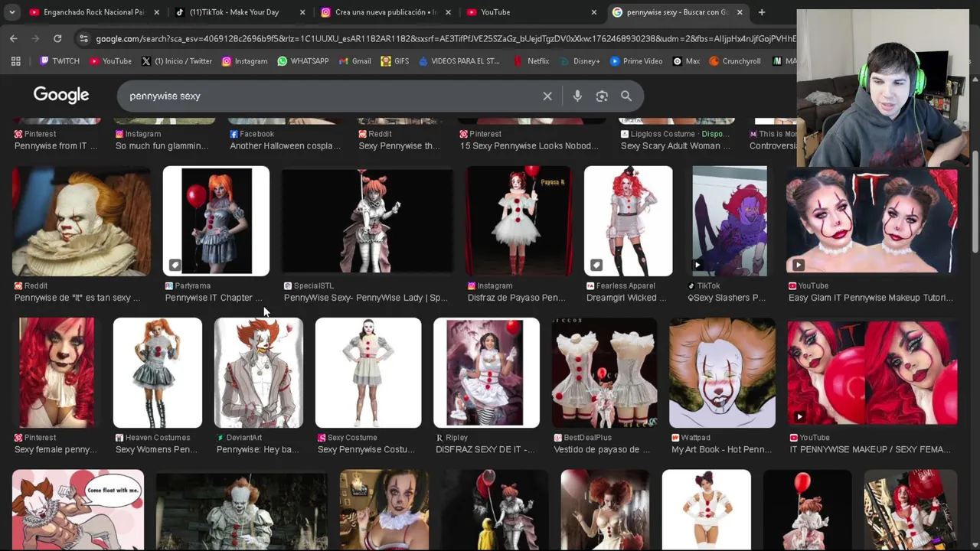The width and height of the screenshot is (980, 551).
Task: Open the Sexy Costume dress thumbnail
Action: click(368, 373)
